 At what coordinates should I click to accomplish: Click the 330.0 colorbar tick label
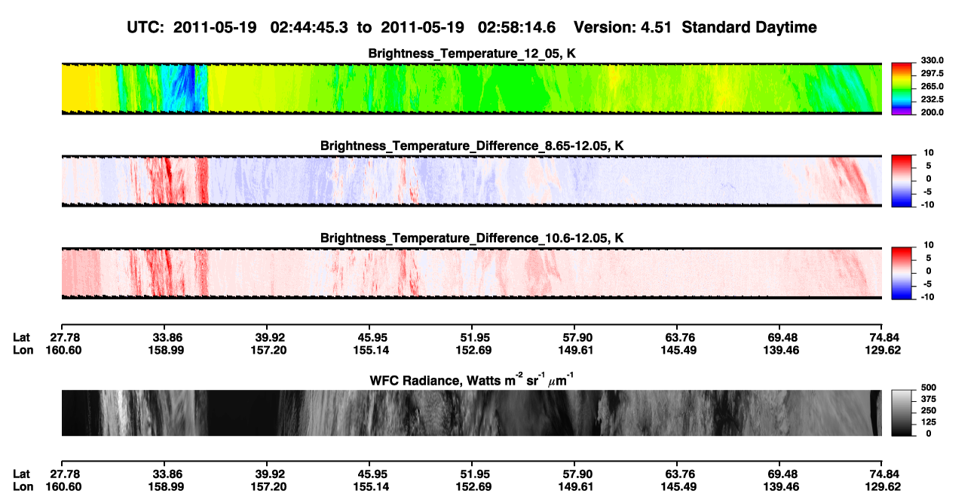(x=932, y=60)
